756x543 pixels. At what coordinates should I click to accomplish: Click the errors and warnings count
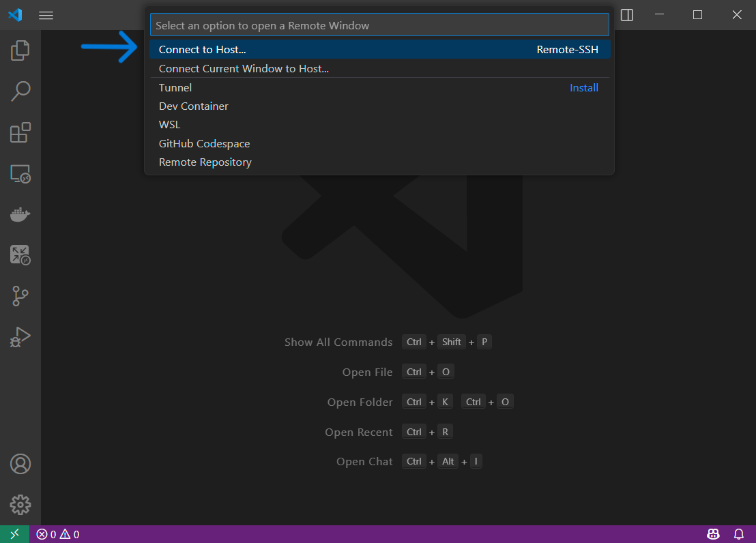(x=58, y=534)
